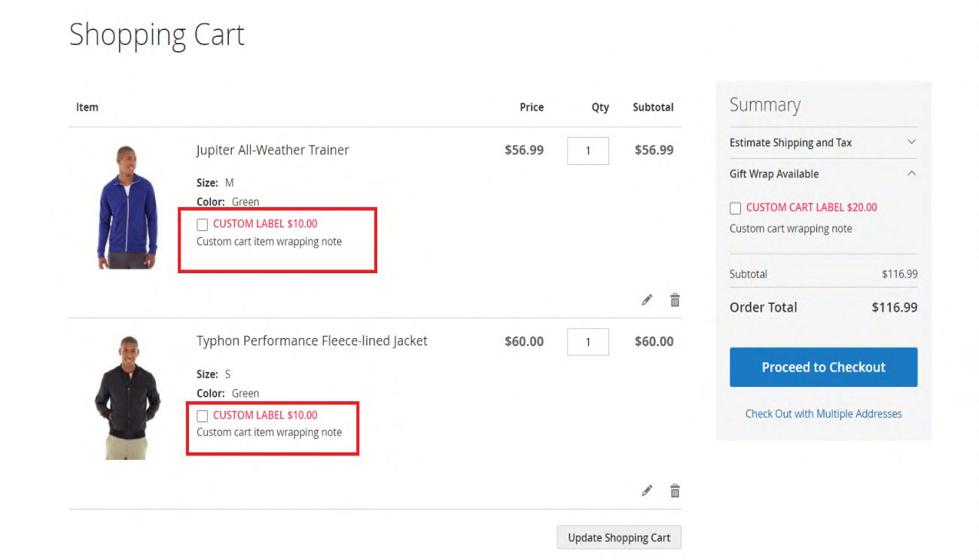979x560 pixels.
Task: Click quantity field for Typhon Jacket
Action: click(587, 342)
